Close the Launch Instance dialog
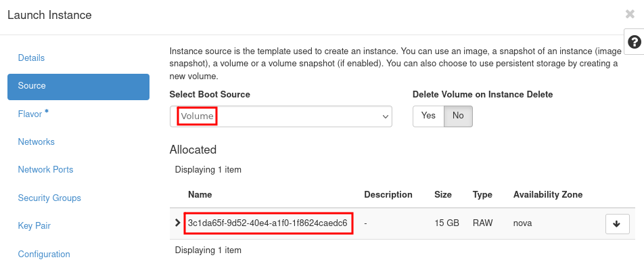 click(630, 14)
